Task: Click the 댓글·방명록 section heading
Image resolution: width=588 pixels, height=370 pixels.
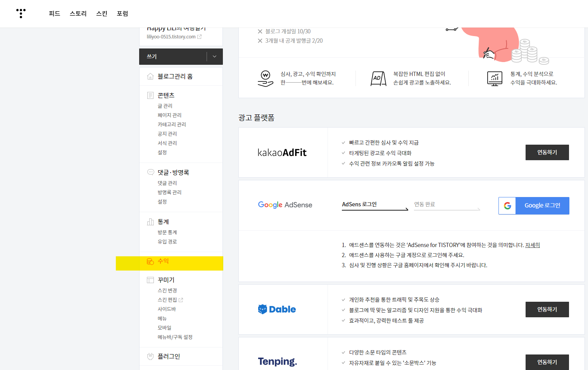Action: [x=173, y=173]
